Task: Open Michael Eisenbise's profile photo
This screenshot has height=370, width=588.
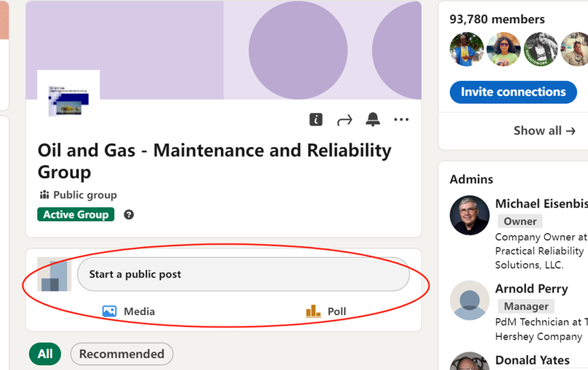Action: coord(469,216)
